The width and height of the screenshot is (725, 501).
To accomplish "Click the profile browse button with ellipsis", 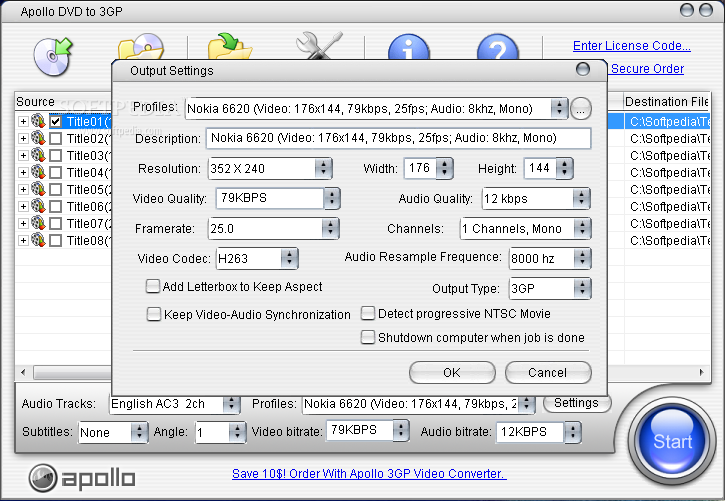I will (581, 109).
